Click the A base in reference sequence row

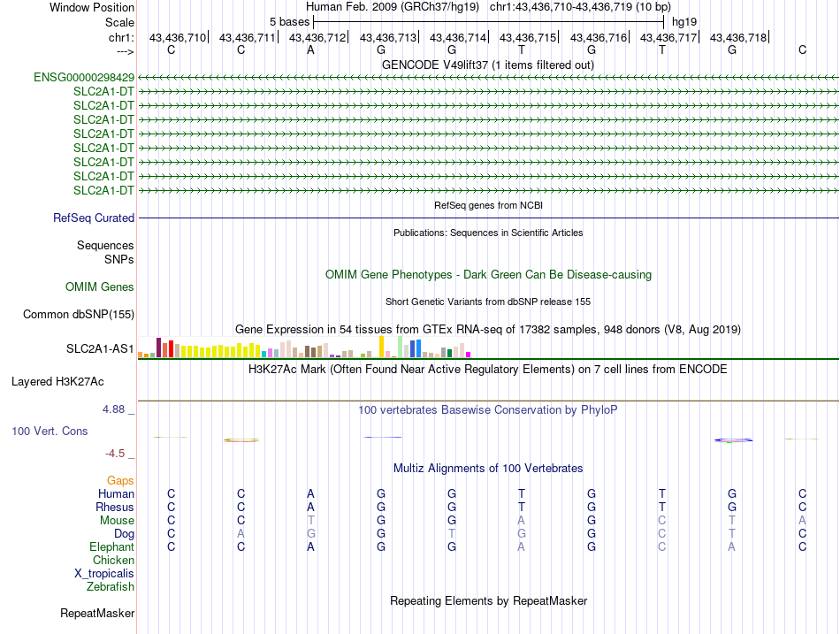310,50
